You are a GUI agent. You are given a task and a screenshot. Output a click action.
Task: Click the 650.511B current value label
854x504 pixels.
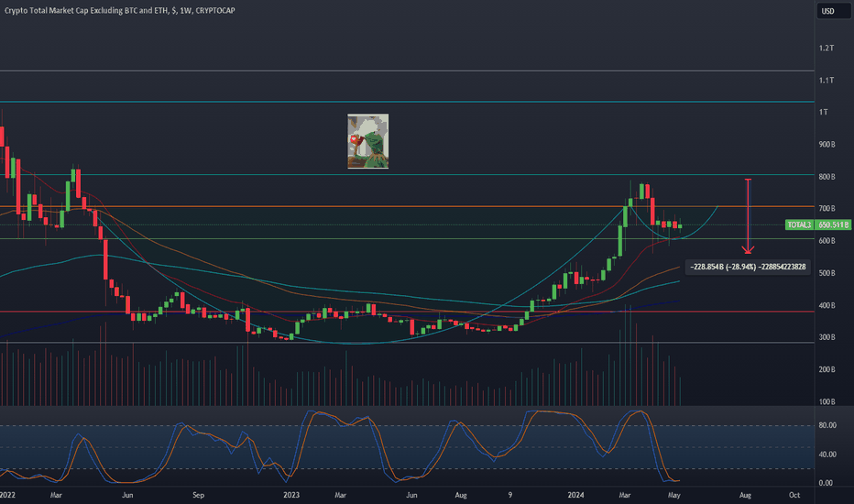coord(833,225)
